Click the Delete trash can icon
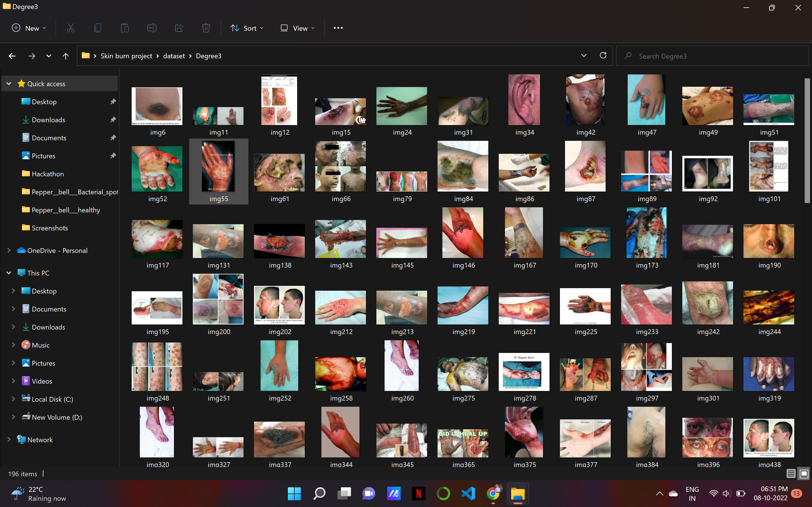This screenshot has height=507, width=812. click(x=206, y=28)
